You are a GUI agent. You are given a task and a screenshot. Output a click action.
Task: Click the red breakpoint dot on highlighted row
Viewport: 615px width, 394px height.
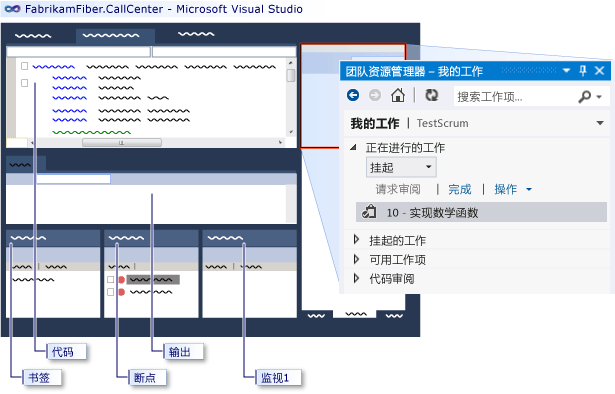pos(122,280)
